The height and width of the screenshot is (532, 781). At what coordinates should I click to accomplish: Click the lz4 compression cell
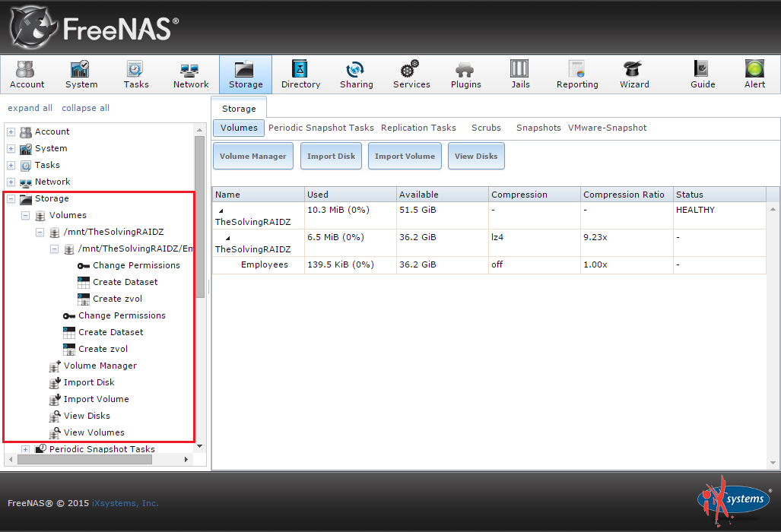coord(535,243)
